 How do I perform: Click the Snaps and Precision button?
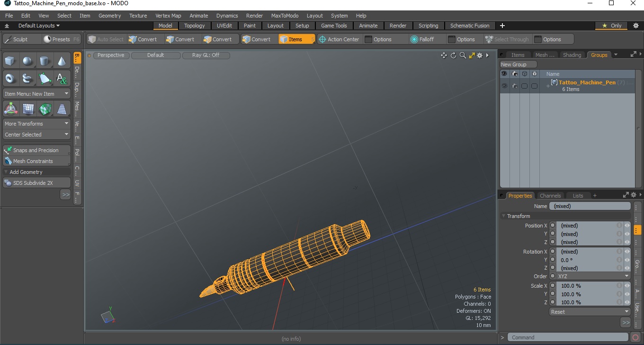pos(36,150)
